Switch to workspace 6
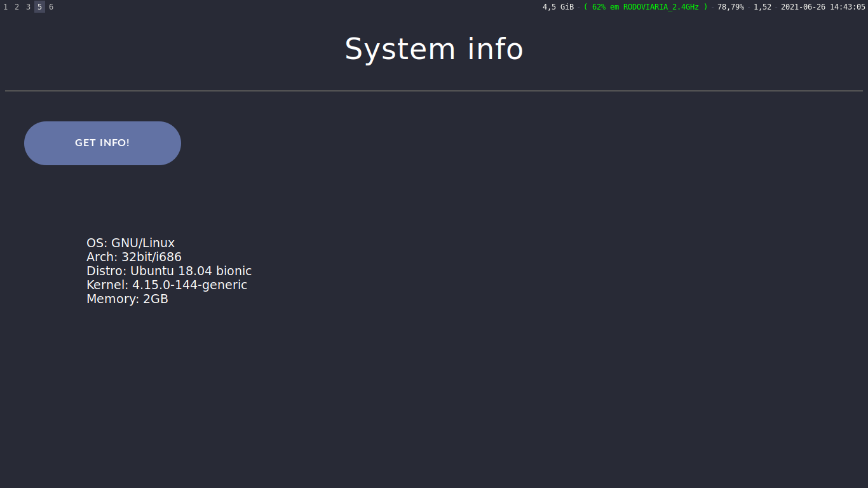Viewport: 868px width, 488px height. pyautogui.click(x=51, y=7)
